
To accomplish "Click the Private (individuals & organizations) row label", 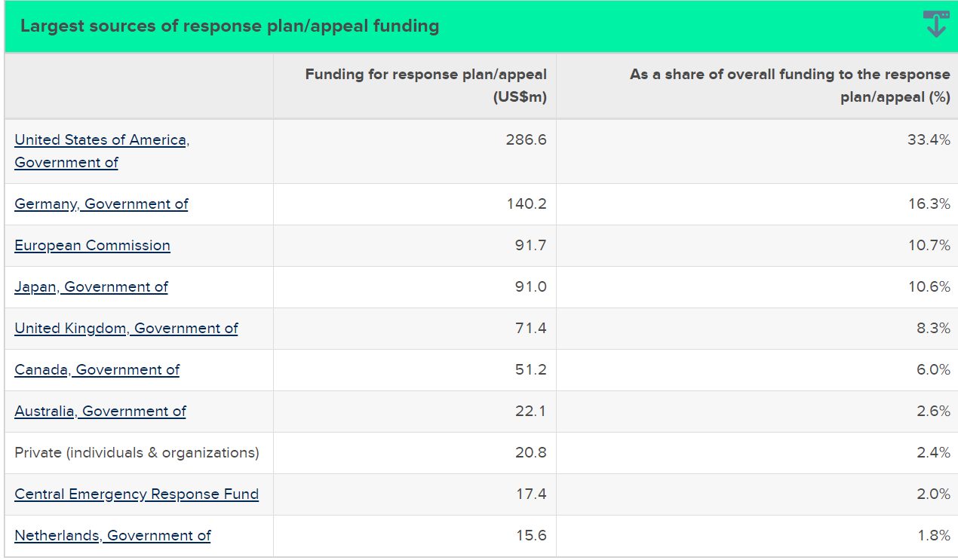I will coord(137,453).
